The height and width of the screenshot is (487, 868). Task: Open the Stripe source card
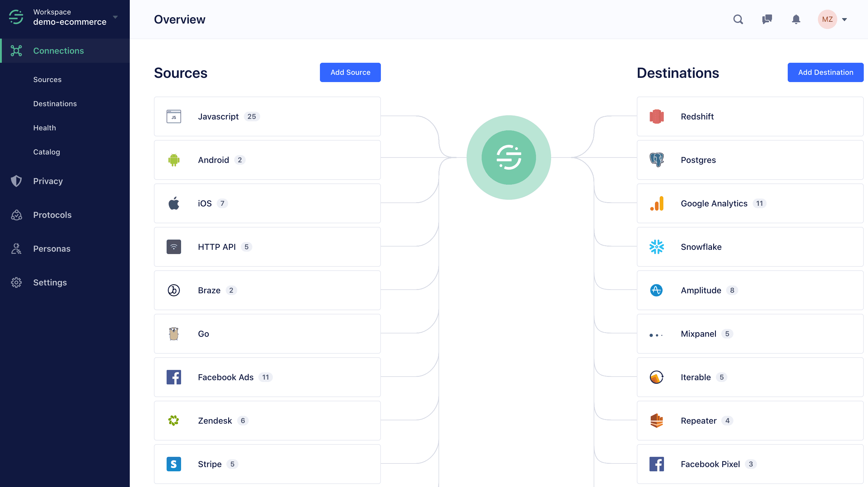pyautogui.click(x=267, y=464)
